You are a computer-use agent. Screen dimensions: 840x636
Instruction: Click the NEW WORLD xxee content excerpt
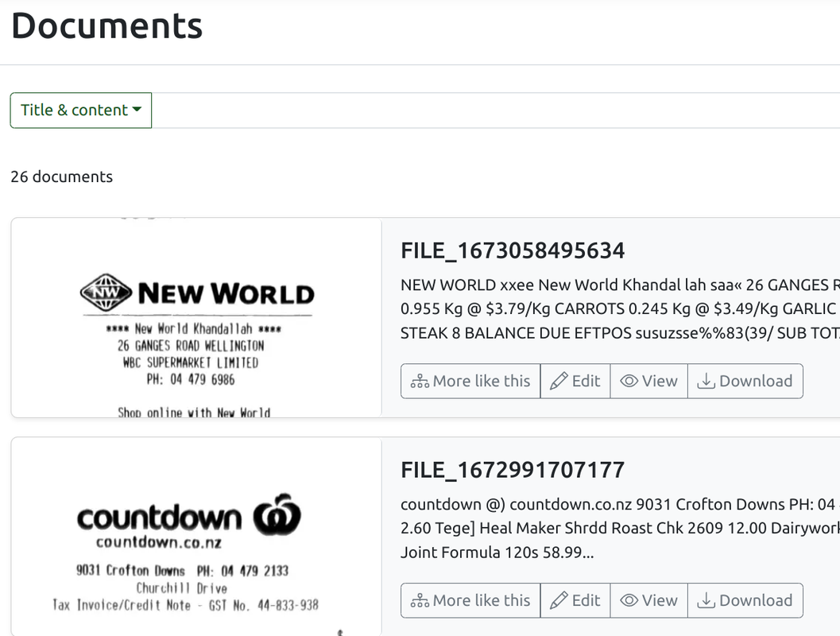[x=620, y=309]
